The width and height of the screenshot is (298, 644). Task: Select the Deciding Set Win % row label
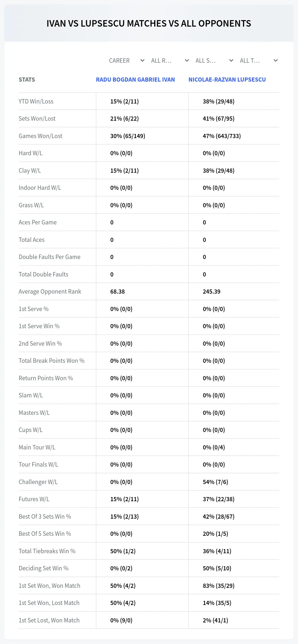(x=44, y=568)
